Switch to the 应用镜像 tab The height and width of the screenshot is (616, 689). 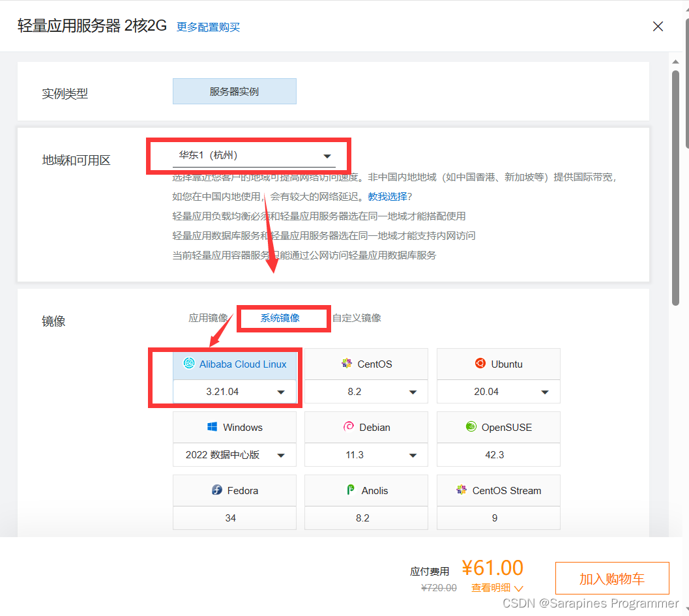point(208,318)
